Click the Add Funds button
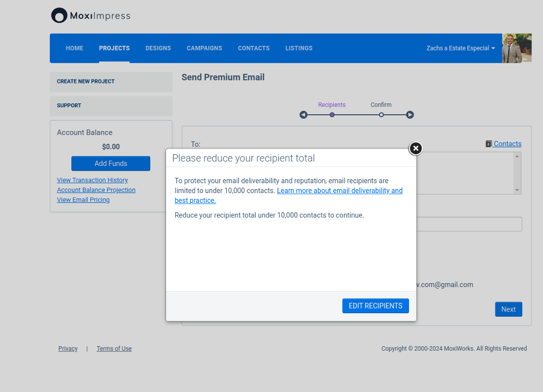 pos(111,164)
